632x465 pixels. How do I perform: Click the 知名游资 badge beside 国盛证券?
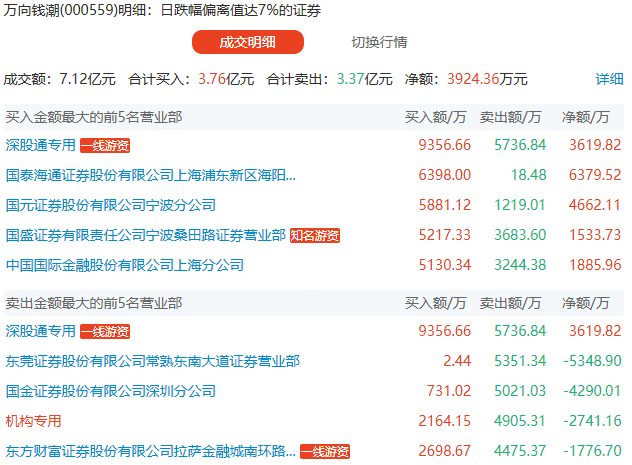coord(315,236)
